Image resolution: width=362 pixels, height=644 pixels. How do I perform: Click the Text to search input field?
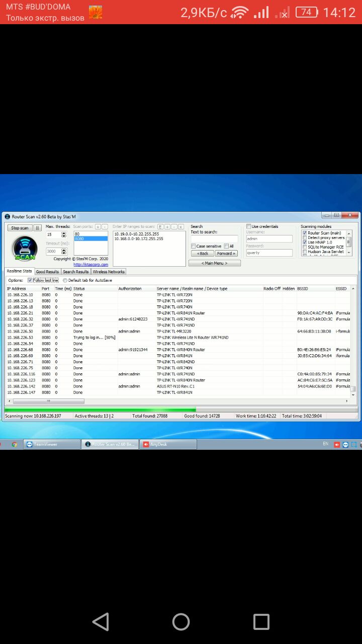point(214,239)
